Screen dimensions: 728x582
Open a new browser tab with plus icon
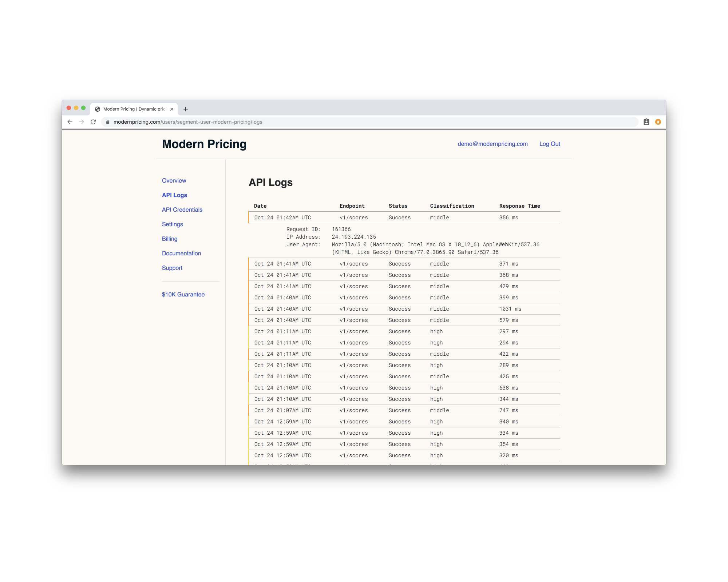(x=186, y=109)
